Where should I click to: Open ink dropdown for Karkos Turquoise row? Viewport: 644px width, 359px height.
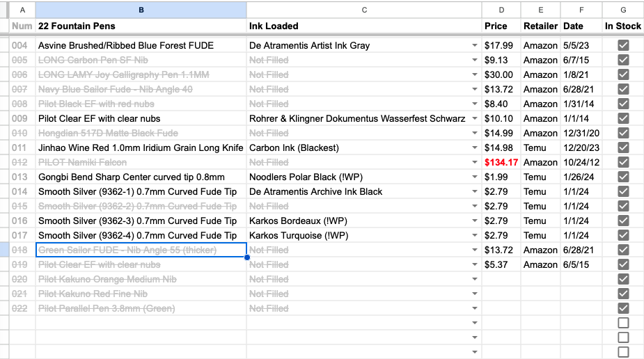click(474, 235)
